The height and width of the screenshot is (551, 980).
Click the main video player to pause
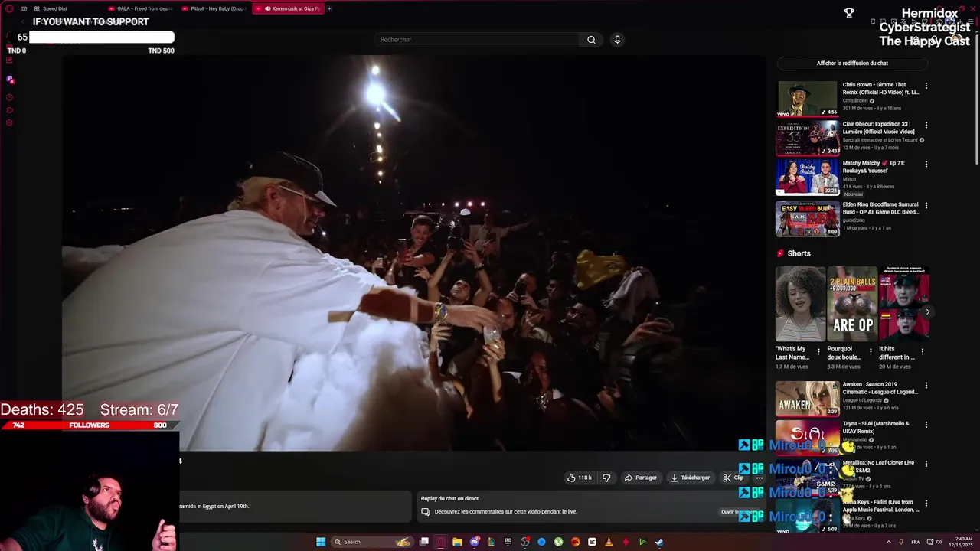(413, 253)
